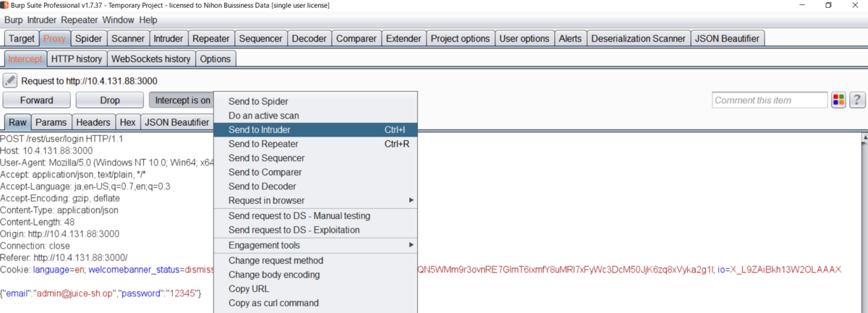Choose Copy URL from context menu
Viewport: 868px width, 313px height.
[x=315, y=288]
